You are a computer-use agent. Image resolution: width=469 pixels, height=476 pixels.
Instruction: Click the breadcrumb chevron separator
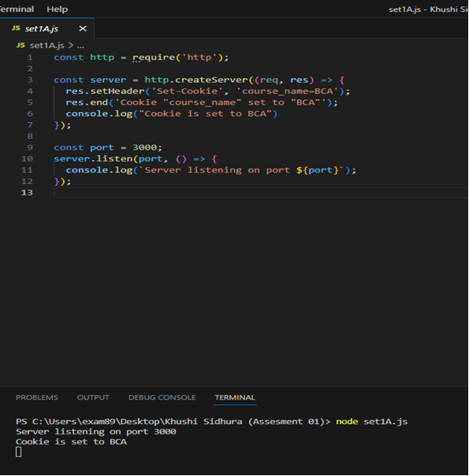(x=71, y=45)
